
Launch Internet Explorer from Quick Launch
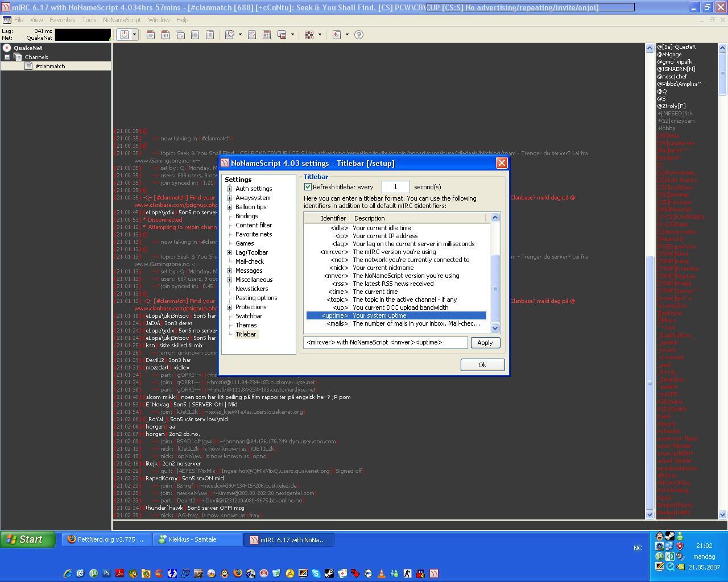[67, 573]
